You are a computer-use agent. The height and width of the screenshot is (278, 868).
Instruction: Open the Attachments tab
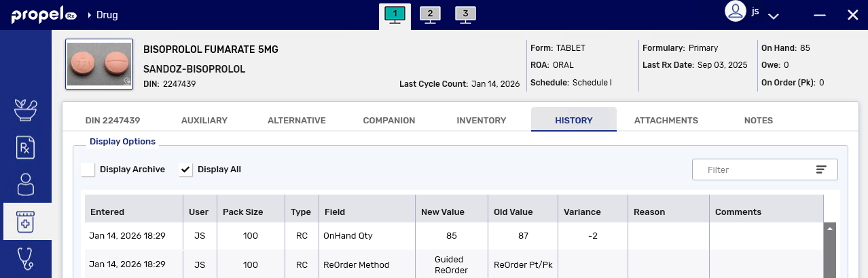click(666, 120)
